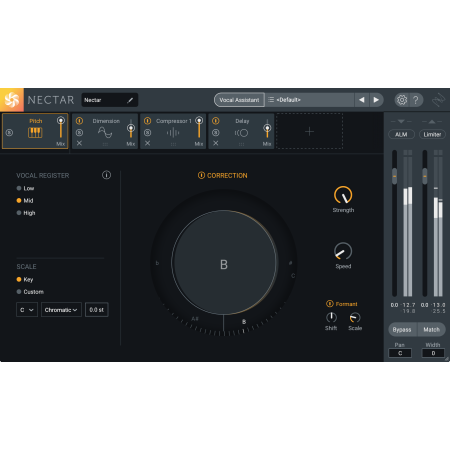Open settings gear icon
Screen dimensions: 450x450
click(x=402, y=100)
